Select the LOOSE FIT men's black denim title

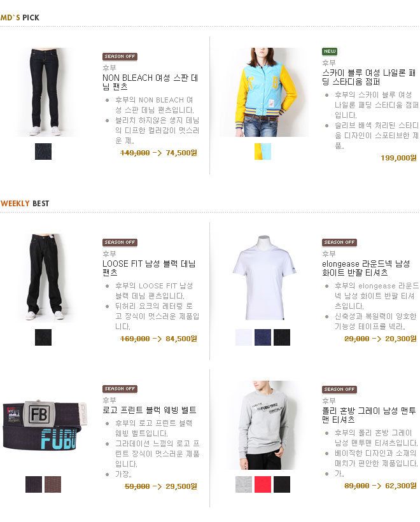tap(149, 268)
